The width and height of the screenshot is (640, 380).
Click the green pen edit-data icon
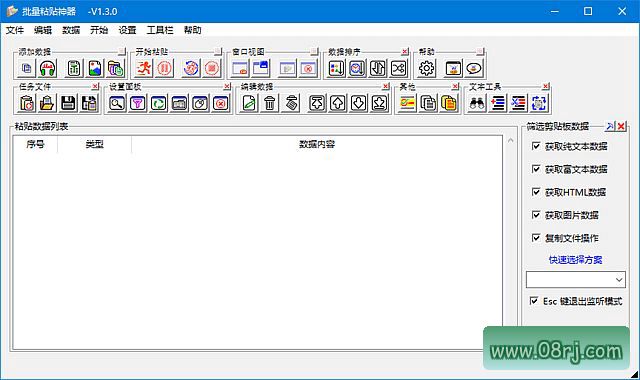249,103
